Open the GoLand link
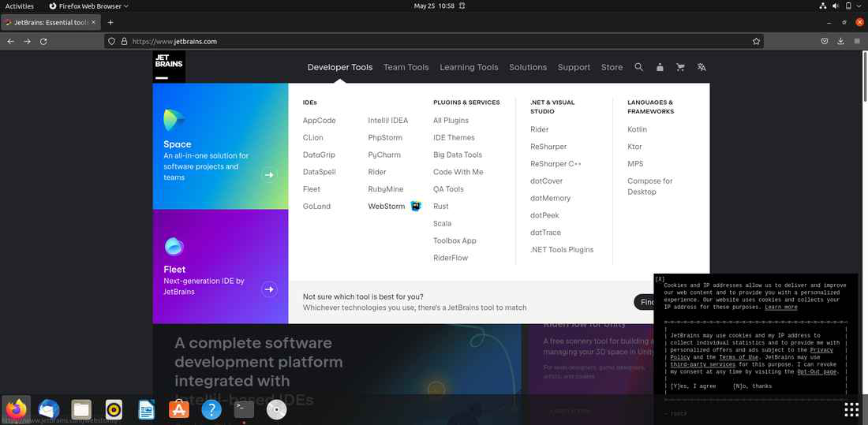This screenshot has height=425, width=868. (316, 207)
